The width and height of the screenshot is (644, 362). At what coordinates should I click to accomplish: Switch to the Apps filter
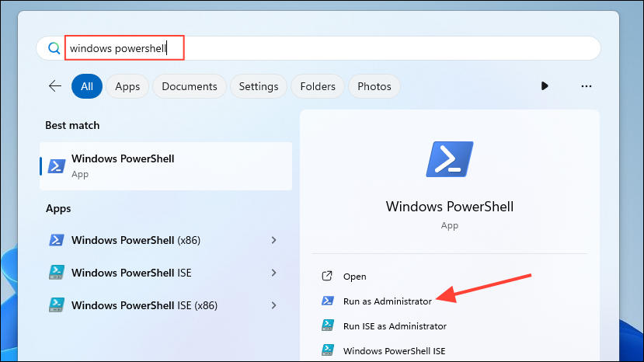click(x=127, y=86)
